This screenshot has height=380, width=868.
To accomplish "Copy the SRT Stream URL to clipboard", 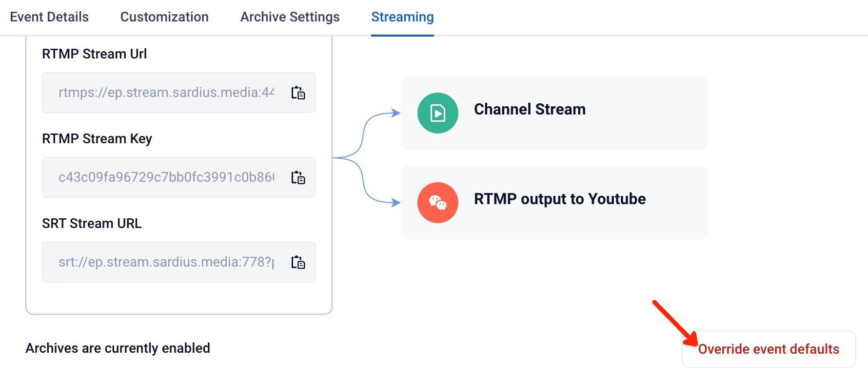I will click(298, 262).
